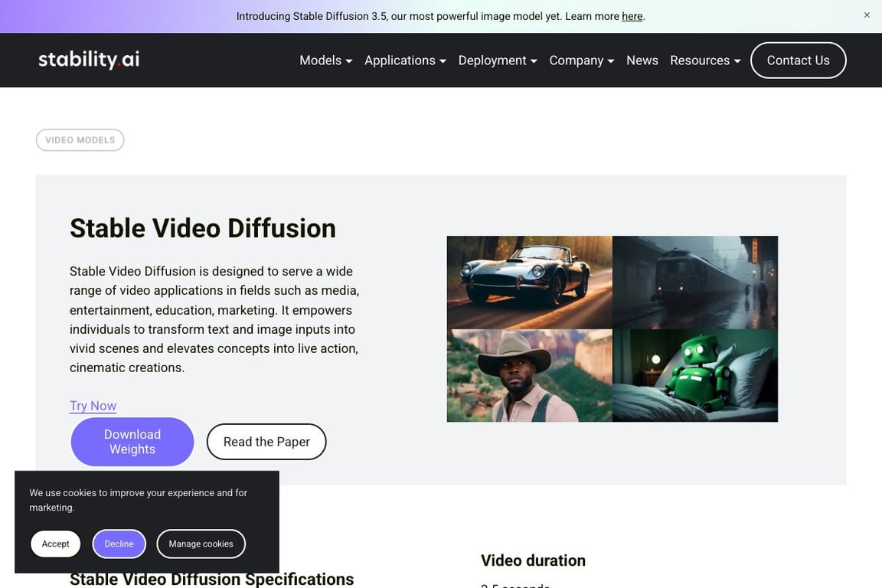
Task: Expand the Resources menu
Action: coord(705,60)
